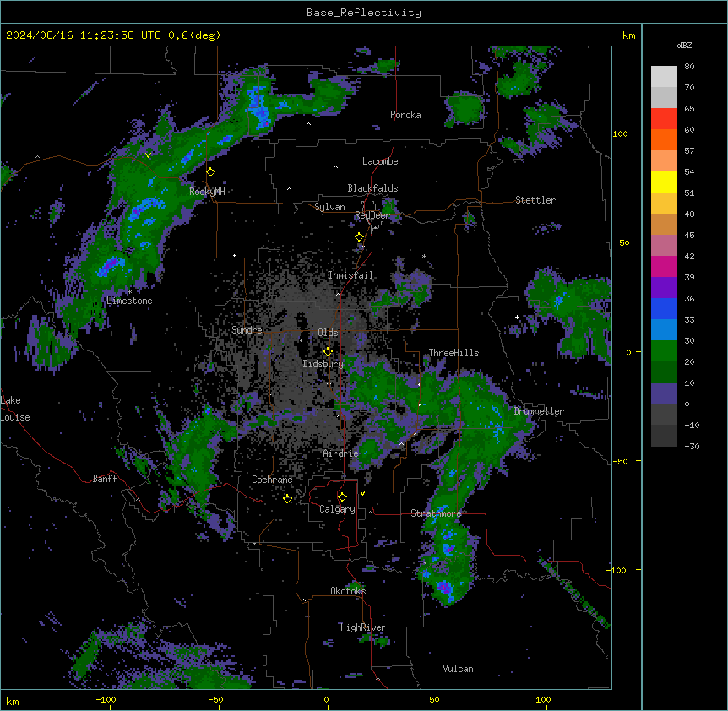Click the km unit label at bottom left
The height and width of the screenshot is (711, 728).
coord(13,701)
